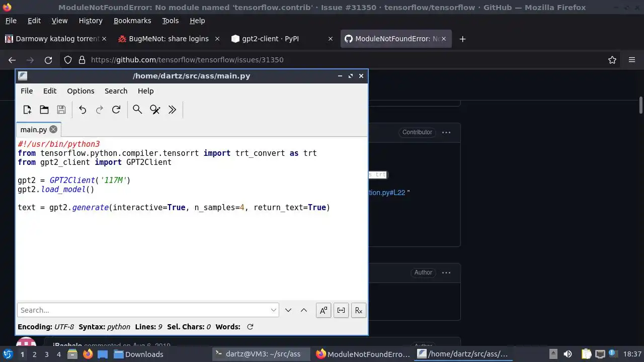Open the editor's Help menu
644x362 pixels.
[x=145, y=91]
